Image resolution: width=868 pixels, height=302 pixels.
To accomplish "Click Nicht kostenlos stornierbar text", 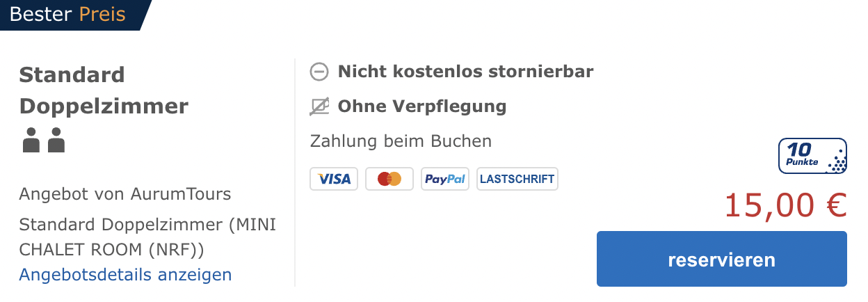I will click(465, 72).
